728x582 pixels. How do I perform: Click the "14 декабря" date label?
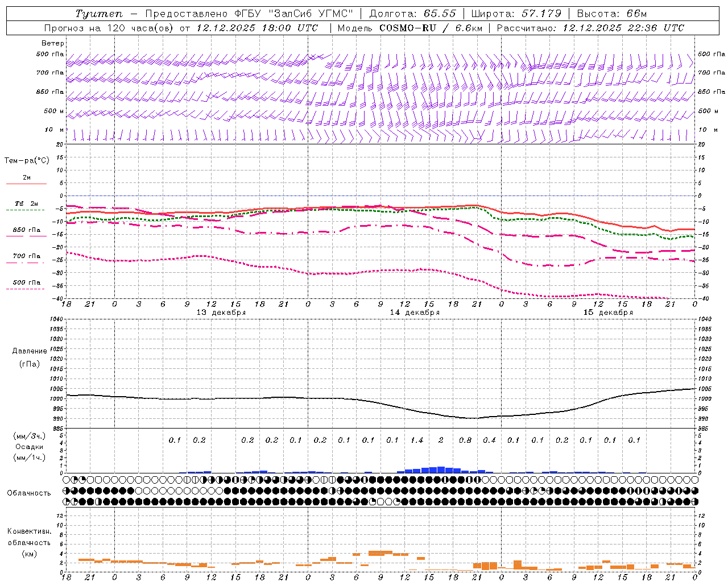[x=415, y=313]
